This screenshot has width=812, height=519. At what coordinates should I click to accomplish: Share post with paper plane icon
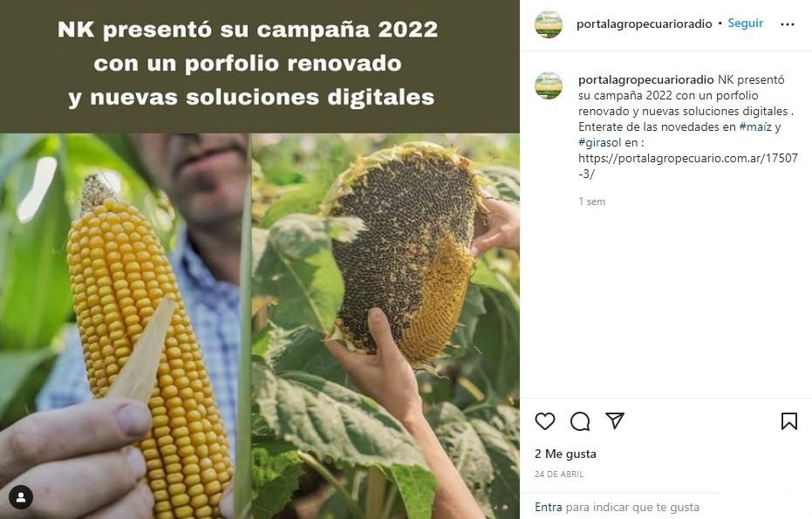(615, 420)
